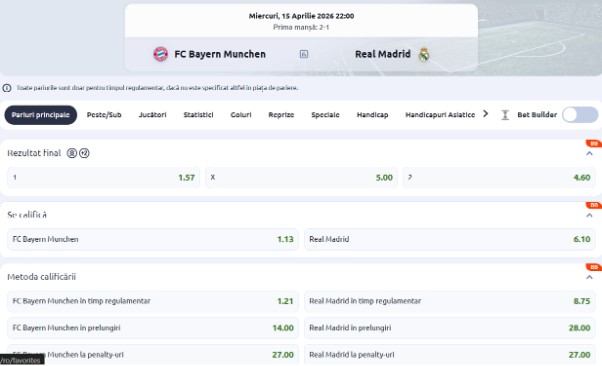Image resolution: width=602 pixels, height=366 pixels.
Task: Click the Real Madrid club crest
Action: [x=424, y=55]
